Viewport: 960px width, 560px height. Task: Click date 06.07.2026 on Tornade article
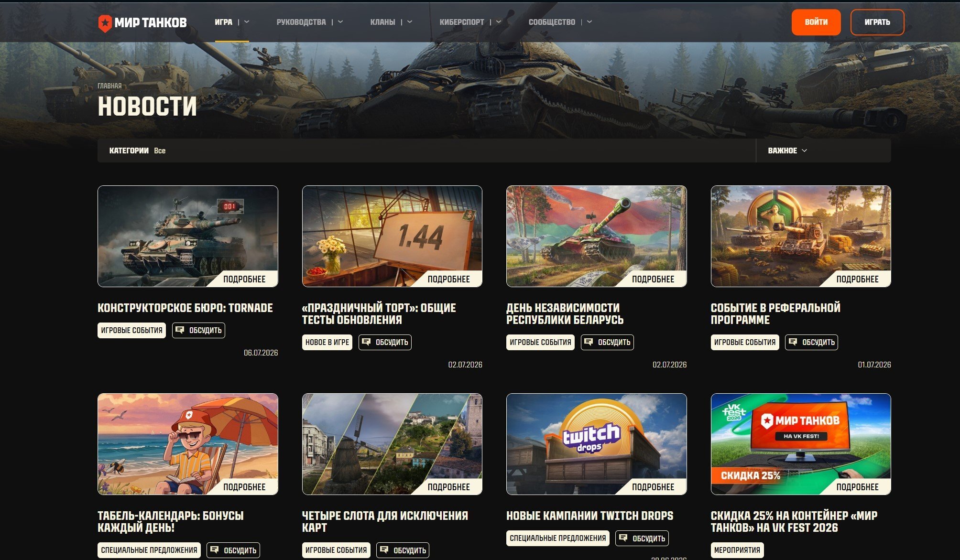[x=261, y=353]
